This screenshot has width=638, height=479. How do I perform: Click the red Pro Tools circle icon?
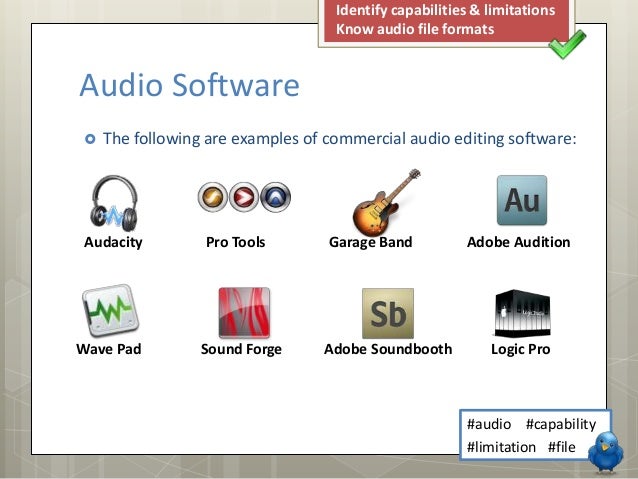point(244,197)
